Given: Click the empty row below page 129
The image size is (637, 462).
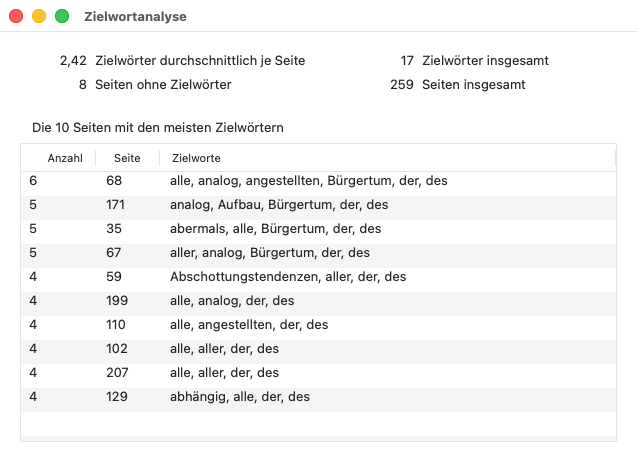Looking at the screenshot, I should [x=318, y=423].
